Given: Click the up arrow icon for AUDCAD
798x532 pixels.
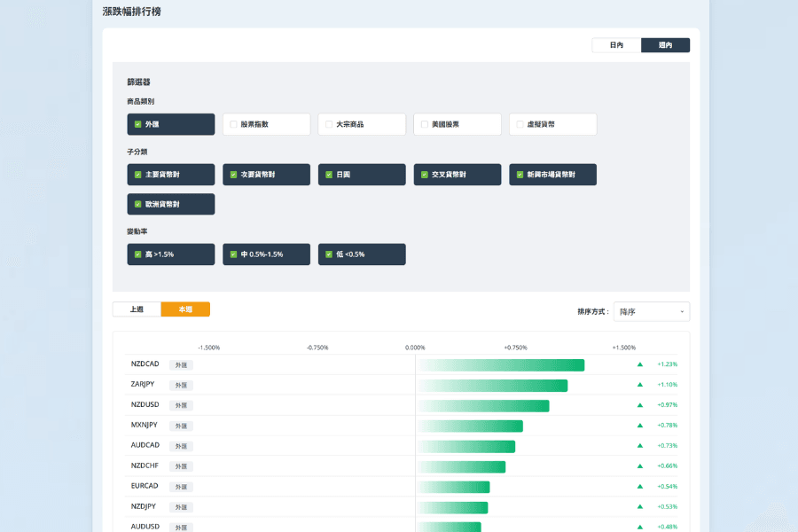Looking at the screenshot, I should pyautogui.click(x=640, y=446).
